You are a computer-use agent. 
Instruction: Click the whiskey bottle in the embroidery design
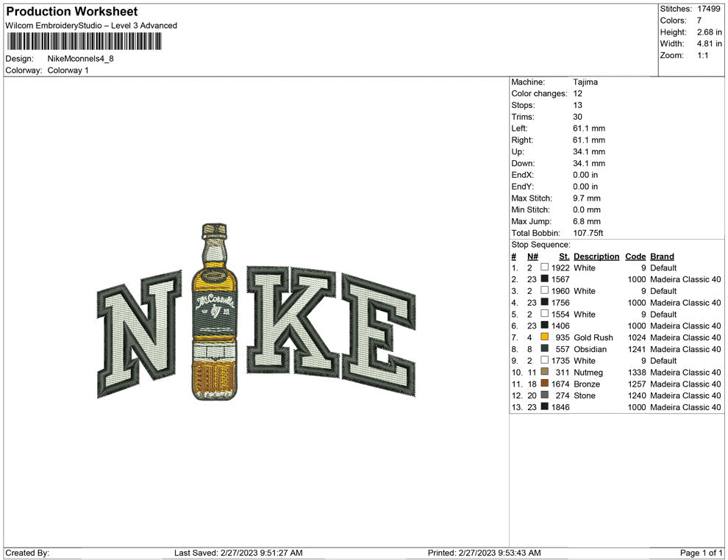tap(215, 312)
